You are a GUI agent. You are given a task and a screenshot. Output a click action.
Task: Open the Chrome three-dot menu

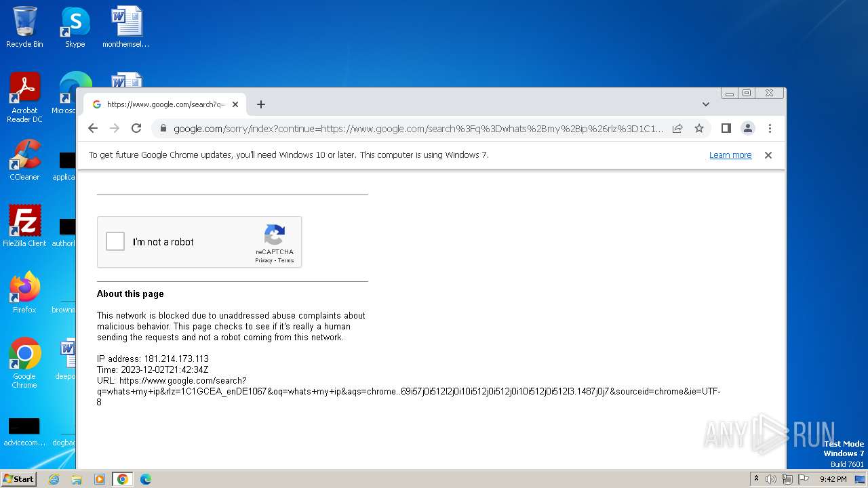(770, 128)
